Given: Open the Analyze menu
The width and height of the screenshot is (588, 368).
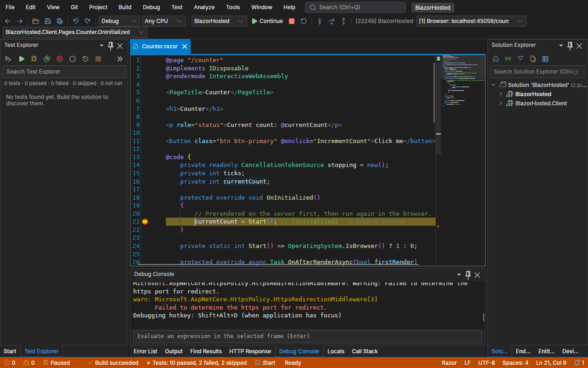Looking at the screenshot, I should (x=204, y=7).
